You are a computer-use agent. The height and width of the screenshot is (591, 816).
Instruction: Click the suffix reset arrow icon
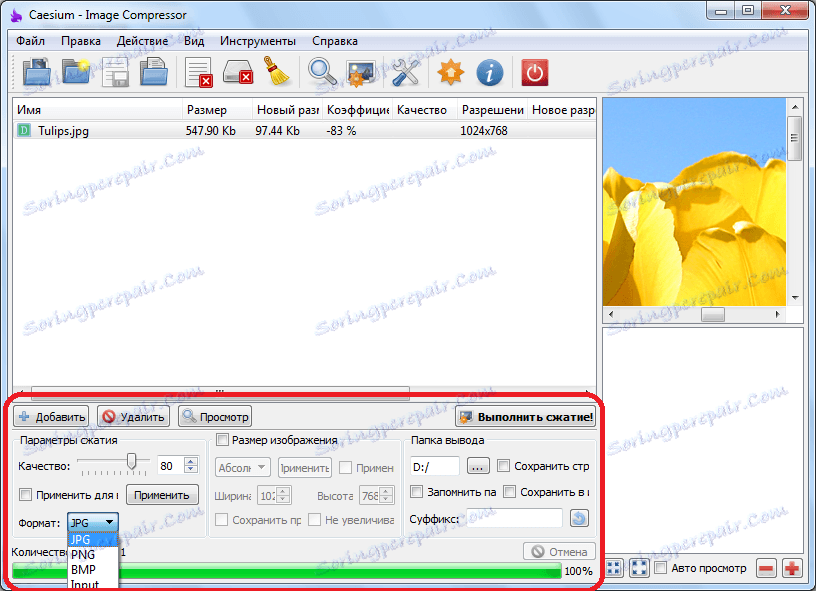pyautogui.click(x=579, y=518)
